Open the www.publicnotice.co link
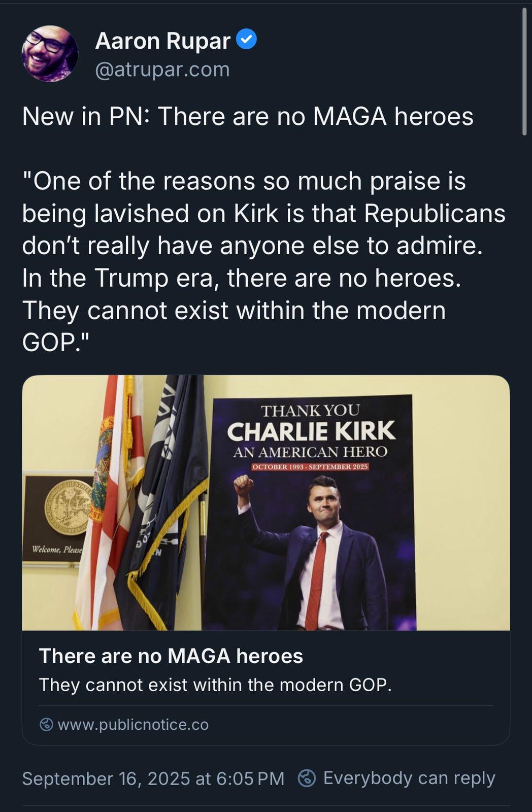Image resolution: width=532 pixels, height=812 pixels. [x=133, y=724]
